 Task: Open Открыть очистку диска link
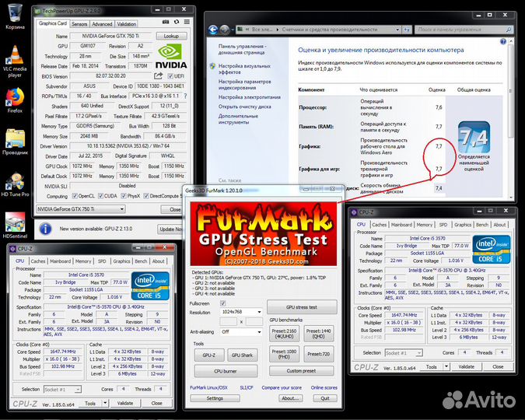point(245,107)
